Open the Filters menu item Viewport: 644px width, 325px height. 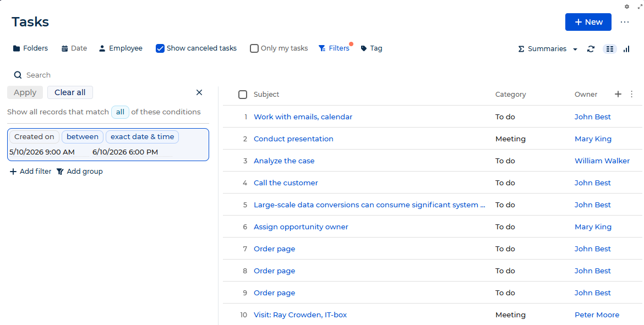[x=334, y=48]
